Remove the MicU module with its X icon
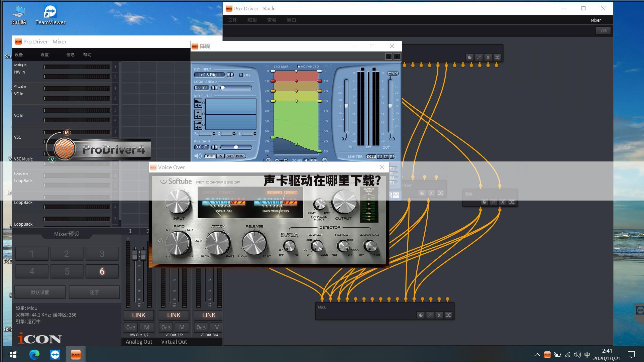 pyautogui.click(x=439, y=315)
